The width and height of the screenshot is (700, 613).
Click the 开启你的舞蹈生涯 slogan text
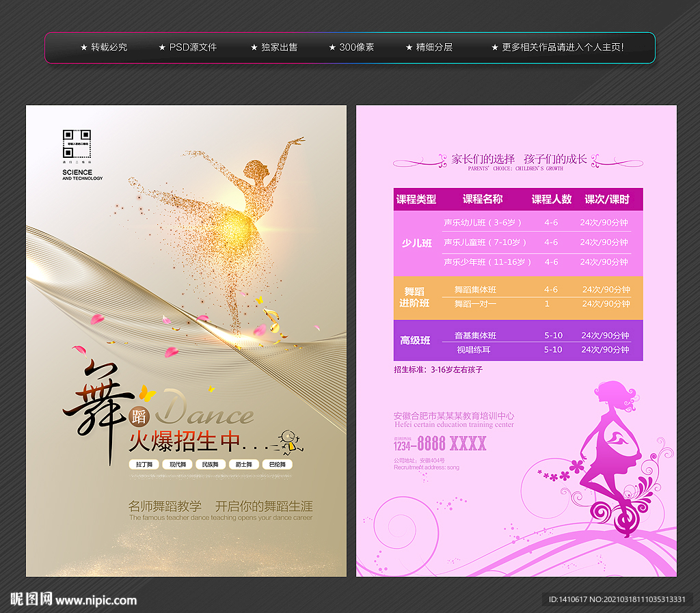coord(264,506)
